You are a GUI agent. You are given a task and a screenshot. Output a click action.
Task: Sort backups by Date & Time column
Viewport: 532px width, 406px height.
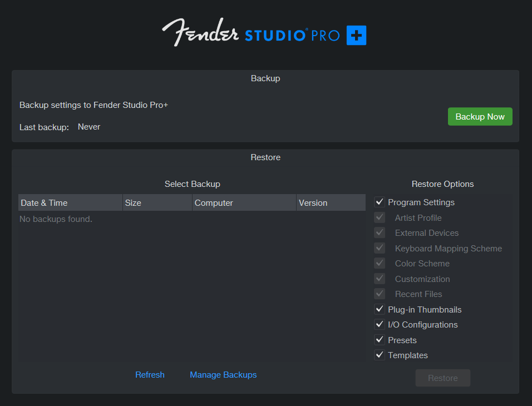click(70, 202)
